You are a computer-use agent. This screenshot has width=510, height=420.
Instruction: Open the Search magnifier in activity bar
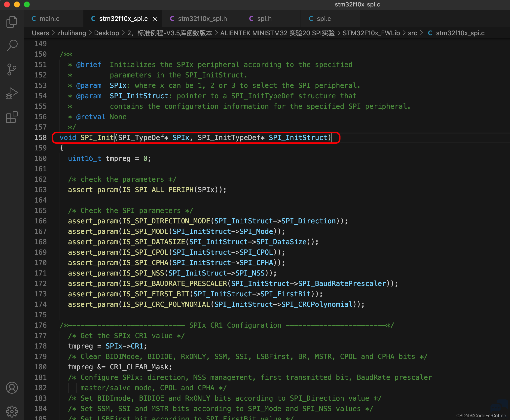[12, 46]
